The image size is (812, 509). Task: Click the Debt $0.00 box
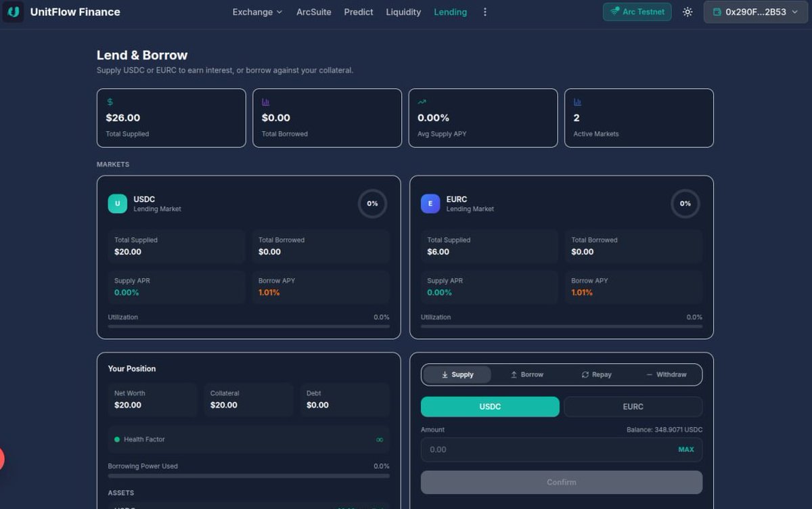(344, 400)
